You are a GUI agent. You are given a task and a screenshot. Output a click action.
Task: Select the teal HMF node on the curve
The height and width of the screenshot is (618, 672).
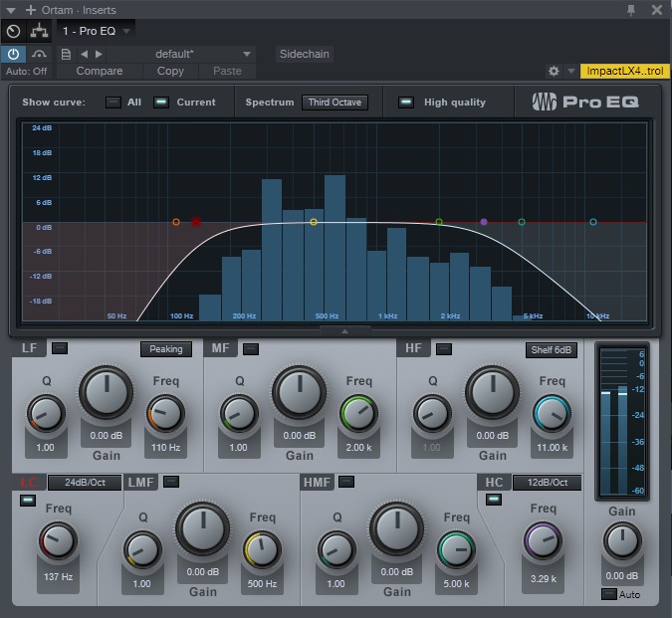tap(522, 222)
